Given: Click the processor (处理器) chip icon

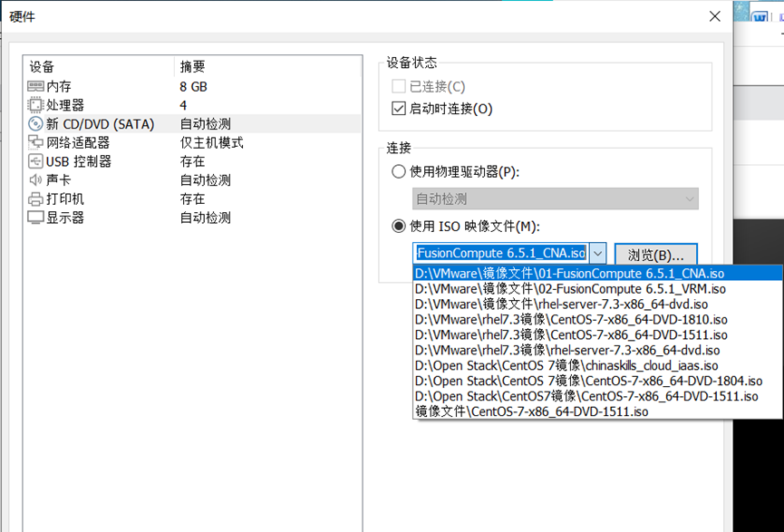Looking at the screenshot, I should pyautogui.click(x=35, y=105).
